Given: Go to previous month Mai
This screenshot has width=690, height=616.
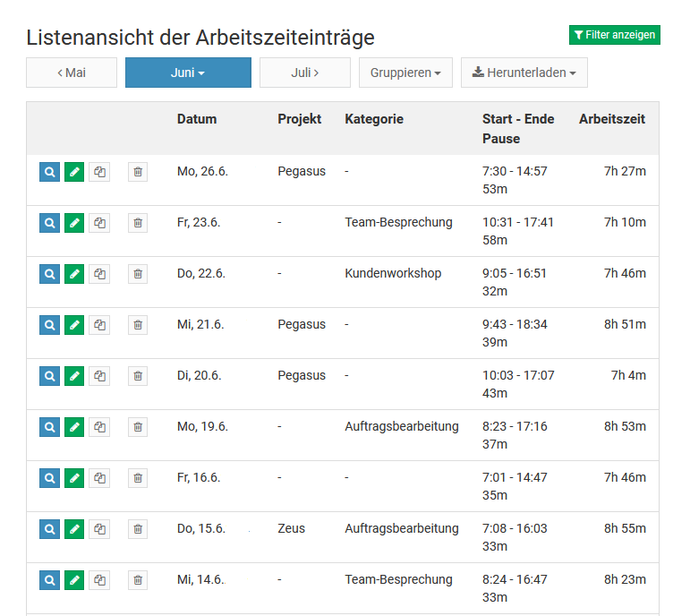Looking at the screenshot, I should [72, 73].
